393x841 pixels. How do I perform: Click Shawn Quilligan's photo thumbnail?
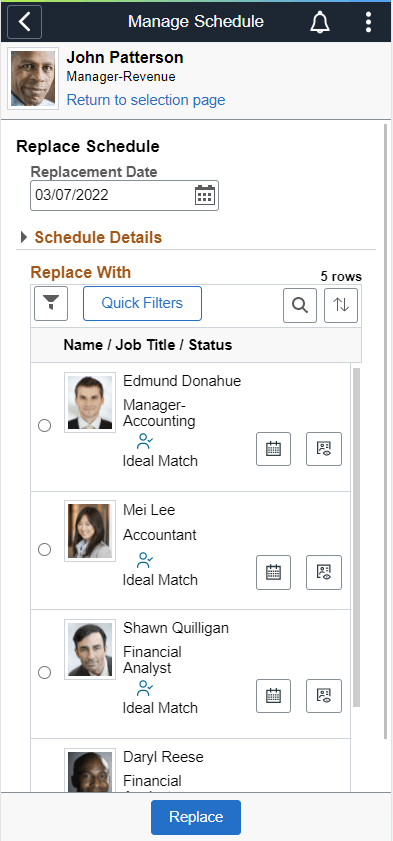coord(90,650)
